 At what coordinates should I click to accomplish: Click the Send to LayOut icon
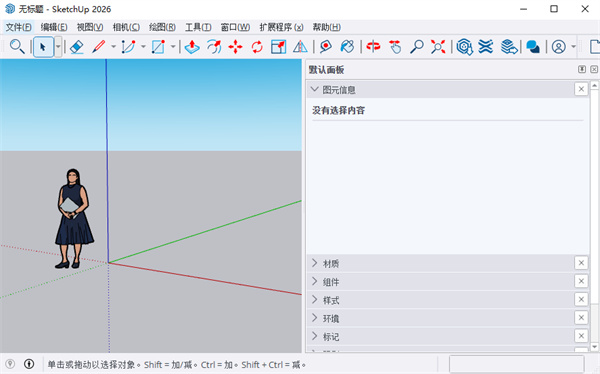click(509, 47)
